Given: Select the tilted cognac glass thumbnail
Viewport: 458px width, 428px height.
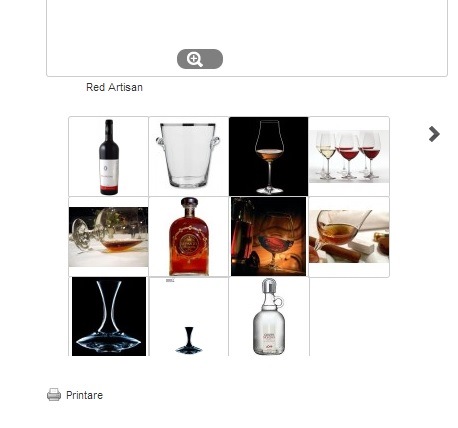Looking at the screenshot, I should 108,237.
